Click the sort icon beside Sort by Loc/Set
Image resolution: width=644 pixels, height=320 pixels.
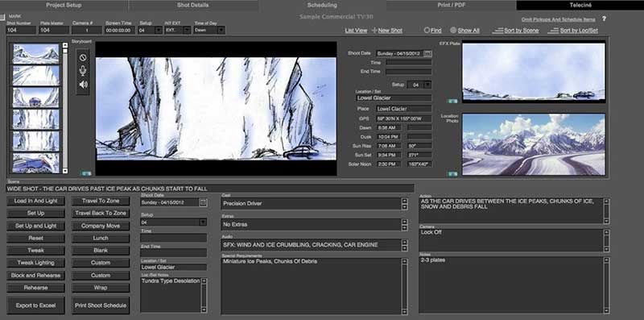[553, 31]
